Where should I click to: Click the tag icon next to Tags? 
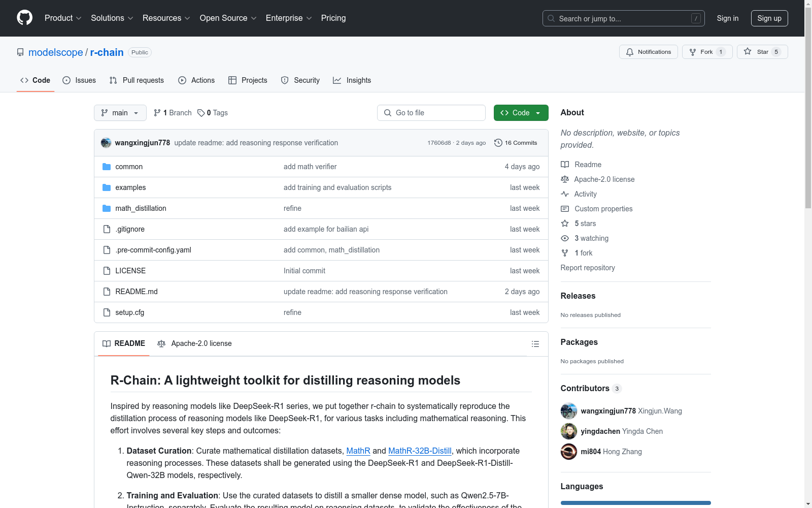coord(201,113)
